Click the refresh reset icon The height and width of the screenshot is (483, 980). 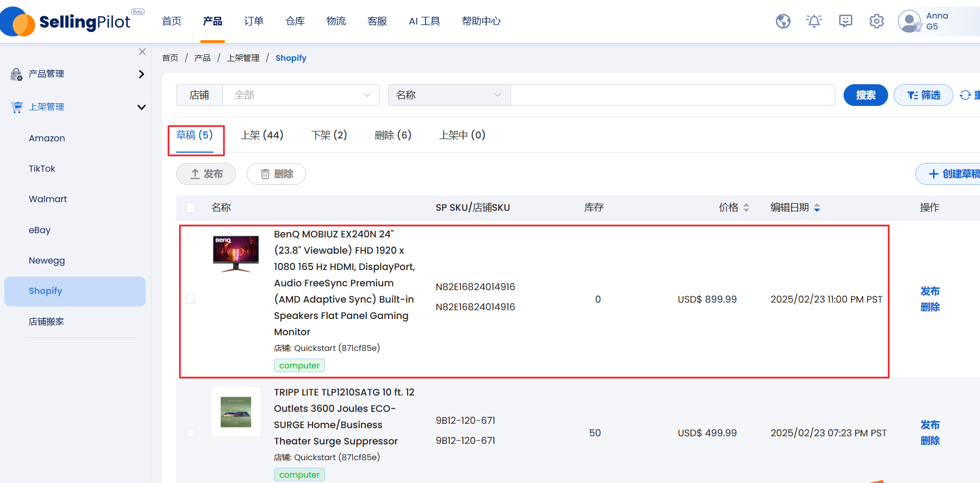pos(965,95)
